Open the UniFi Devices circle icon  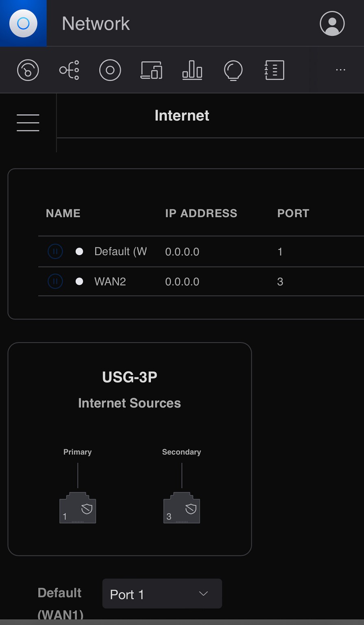[110, 70]
